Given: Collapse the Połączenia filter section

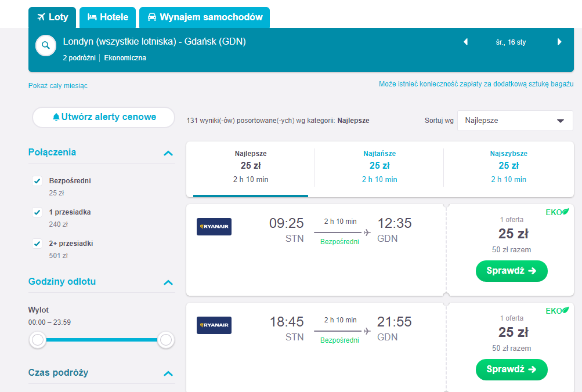Looking at the screenshot, I should (x=168, y=153).
